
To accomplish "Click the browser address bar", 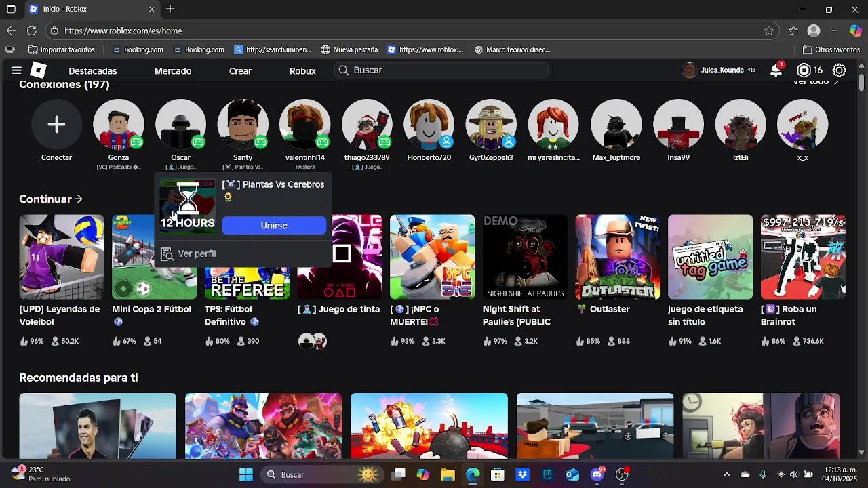I will point(412,30).
